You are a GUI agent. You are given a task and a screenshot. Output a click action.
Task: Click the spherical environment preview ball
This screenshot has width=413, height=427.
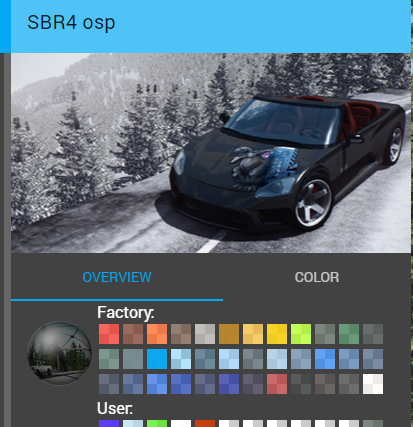coord(59,353)
